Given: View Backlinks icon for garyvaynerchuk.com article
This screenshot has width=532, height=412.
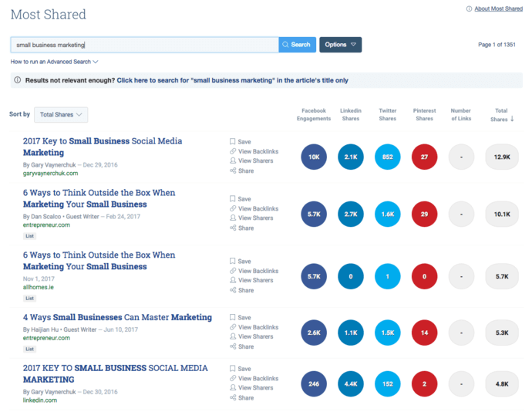Looking at the screenshot, I should tap(233, 152).
